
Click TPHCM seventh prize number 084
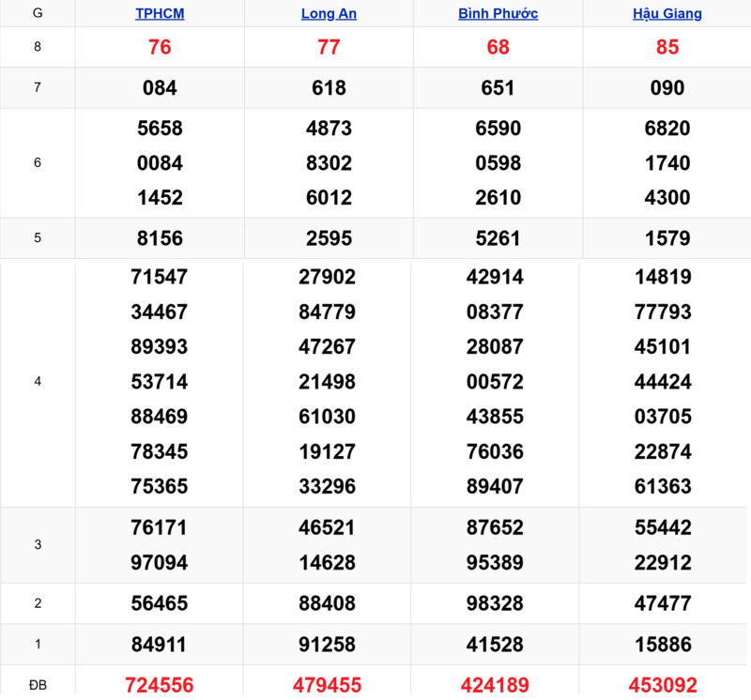tap(160, 88)
